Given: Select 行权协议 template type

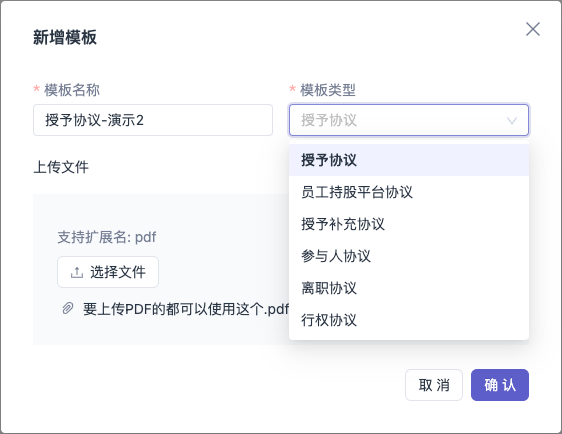Looking at the screenshot, I should tap(409, 320).
